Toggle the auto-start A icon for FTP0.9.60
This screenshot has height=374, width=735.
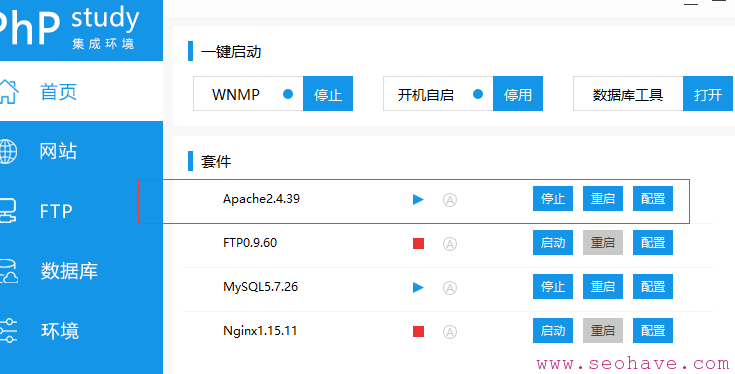(450, 244)
